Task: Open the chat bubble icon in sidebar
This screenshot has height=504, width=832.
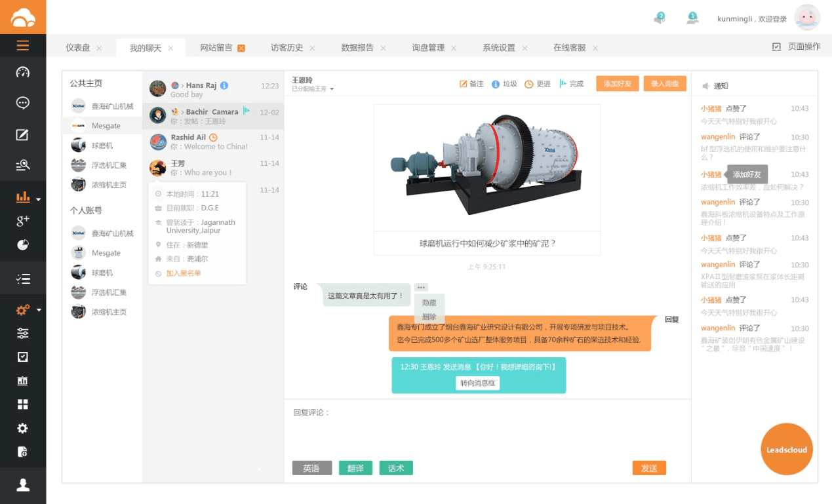Action: [x=23, y=103]
